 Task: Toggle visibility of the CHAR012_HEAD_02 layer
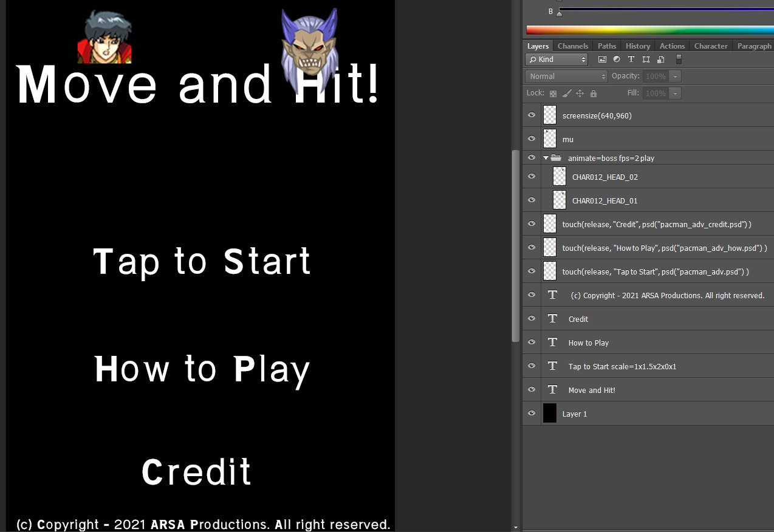(x=531, y=176)
